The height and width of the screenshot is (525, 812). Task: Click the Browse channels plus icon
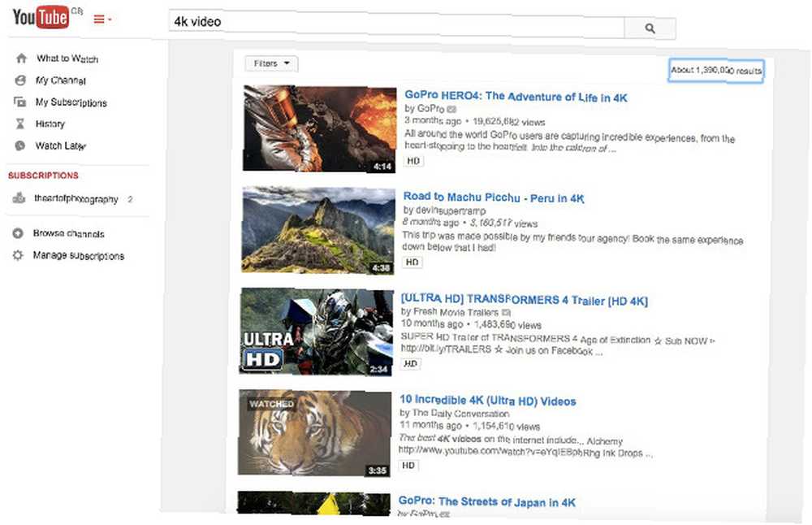(x=18, y=233)
